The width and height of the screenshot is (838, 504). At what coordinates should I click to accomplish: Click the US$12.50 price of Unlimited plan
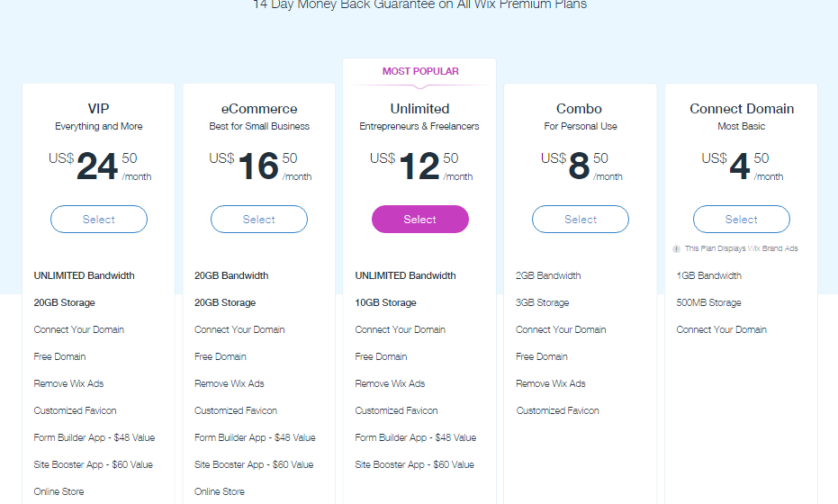pos(421,166)
